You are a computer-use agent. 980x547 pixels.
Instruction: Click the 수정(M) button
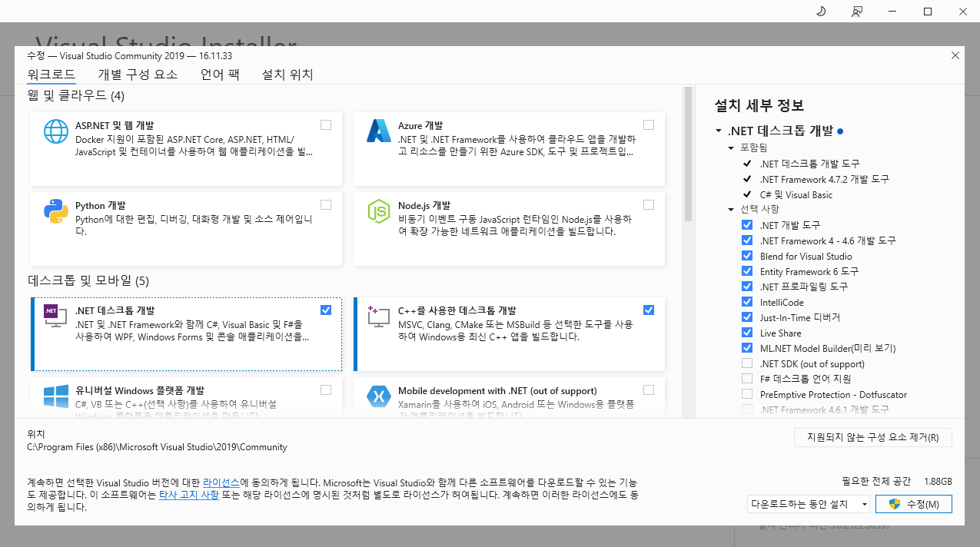click(x=914, y=504)
